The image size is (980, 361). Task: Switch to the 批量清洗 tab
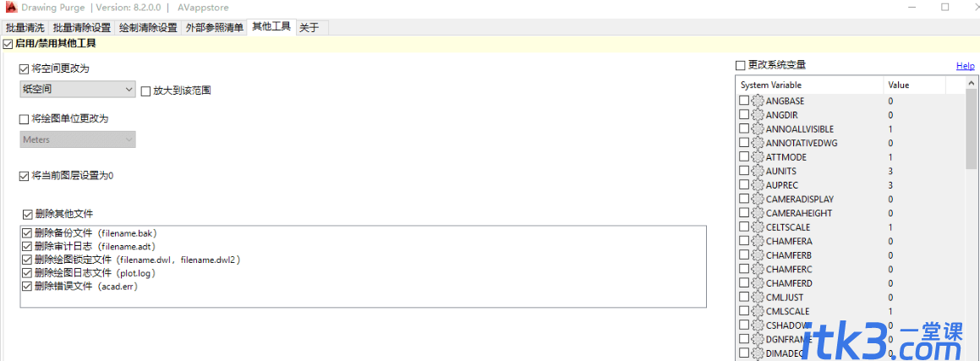click(25, 28)
